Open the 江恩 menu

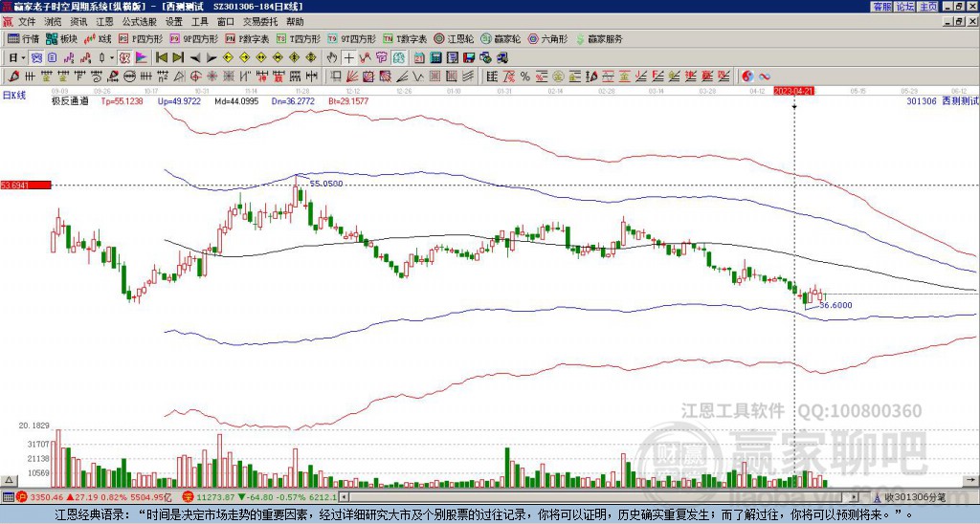(104, 22)
